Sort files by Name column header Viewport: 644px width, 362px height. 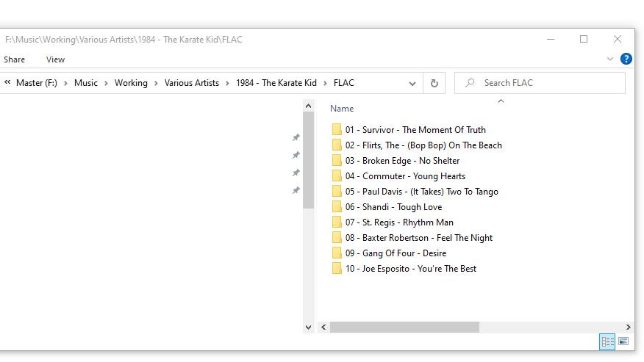click(x=342, y=109)
